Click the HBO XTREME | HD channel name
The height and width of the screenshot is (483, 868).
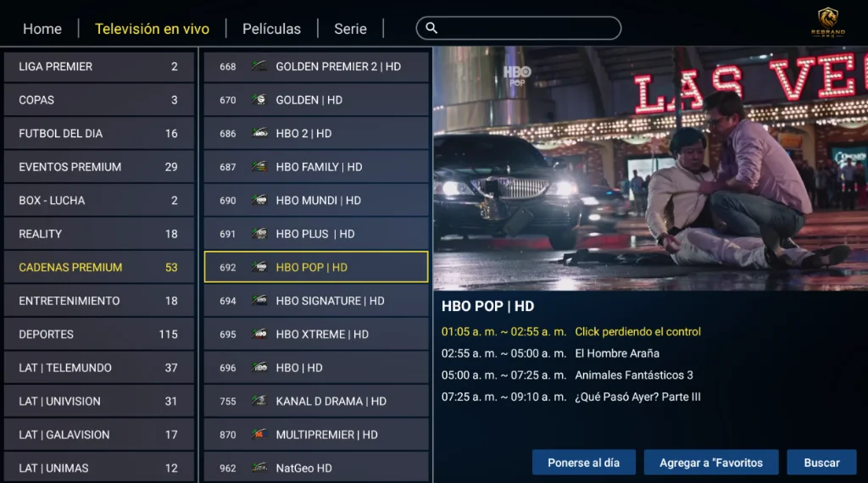click(x=322, y=334)
